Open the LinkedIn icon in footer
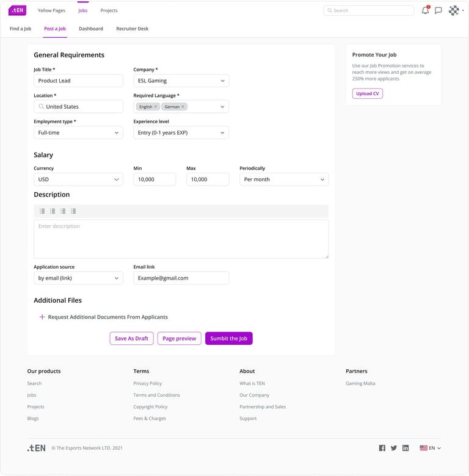The height and width of the screenshot is (476, 469). [405, 448]
